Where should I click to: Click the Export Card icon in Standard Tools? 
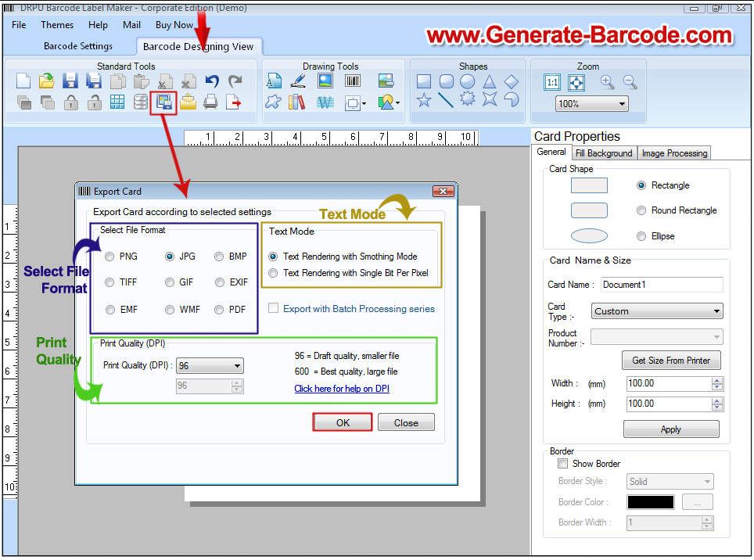point(164,102)
